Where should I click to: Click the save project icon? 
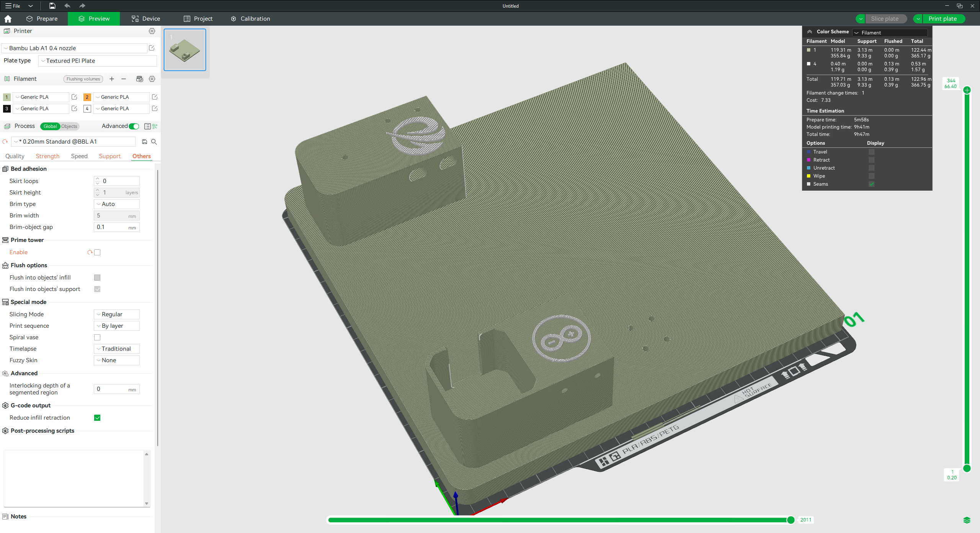52,6
